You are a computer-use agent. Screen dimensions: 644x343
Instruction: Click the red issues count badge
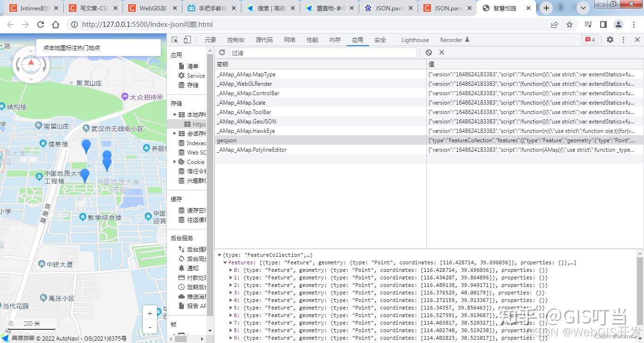pyautogui.click(x=590, y=40)
